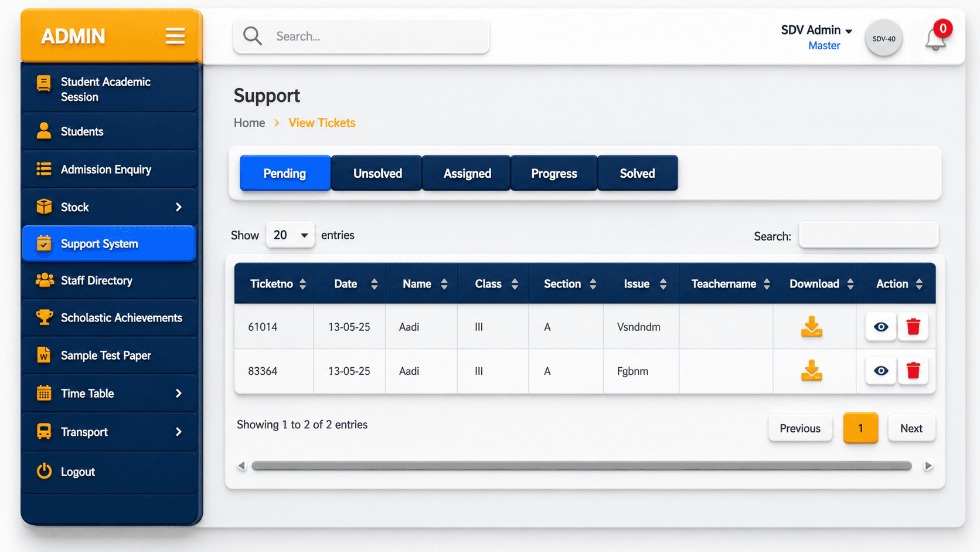
Task: Switch to the Solved tab
Action: pyautogui.click(x=637, y=173)
